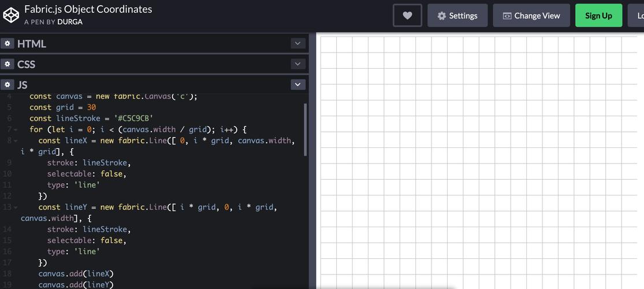Screen dimensions: 644x289
Task: Click the heart love button
Action: pyautogui.click(x=407, y=15)
